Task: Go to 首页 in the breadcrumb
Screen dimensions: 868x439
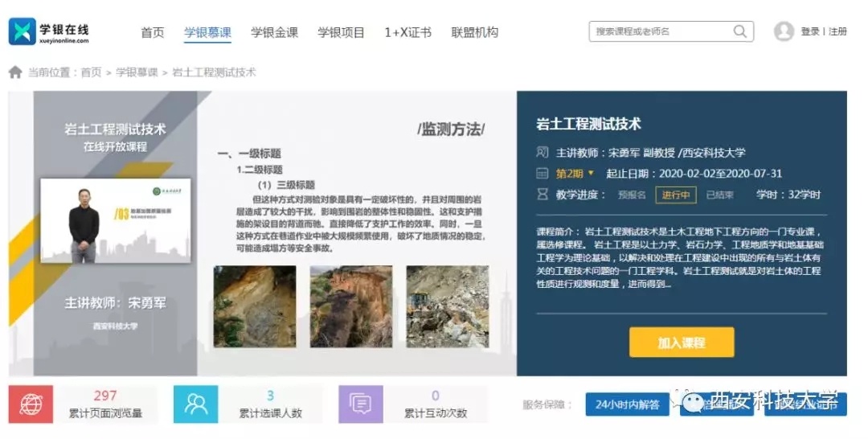Action: click(x=92, y=72)
